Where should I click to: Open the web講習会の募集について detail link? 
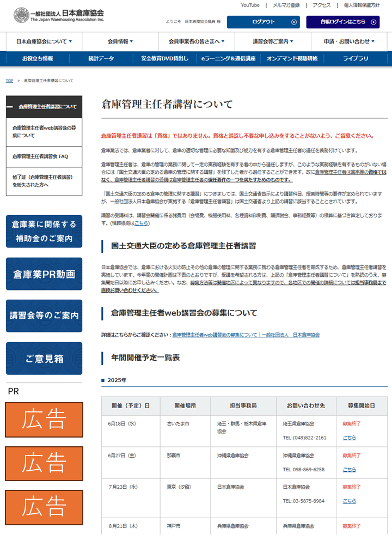[246, 335]
